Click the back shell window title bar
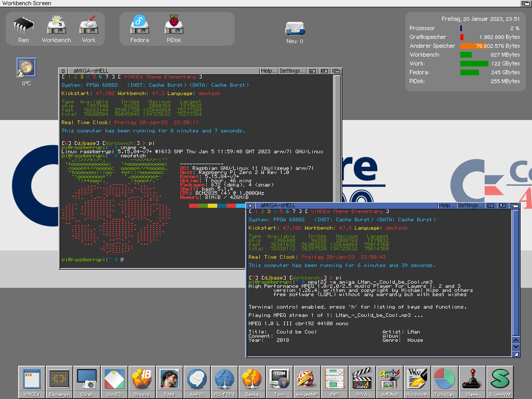532x399 pixels. [x=163, y=71]
